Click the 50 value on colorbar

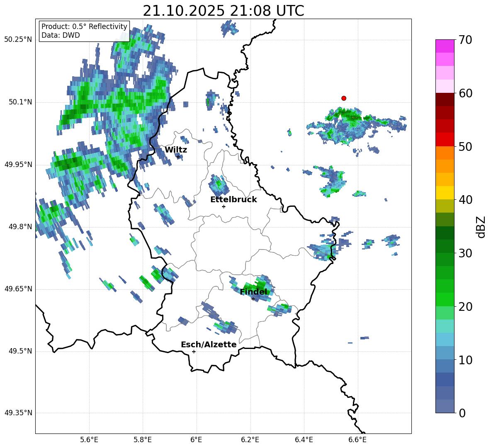(465, 146)
